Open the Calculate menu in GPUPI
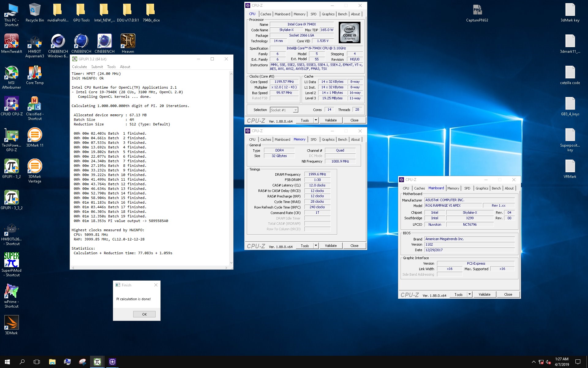This screenshot has width=588, height=368. tap(79, 67)
